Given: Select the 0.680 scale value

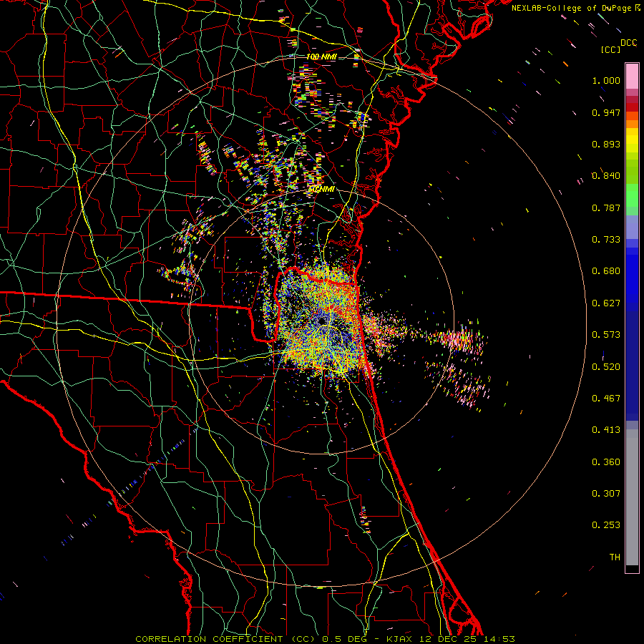Looking at the screenshot, I should 606,271.
